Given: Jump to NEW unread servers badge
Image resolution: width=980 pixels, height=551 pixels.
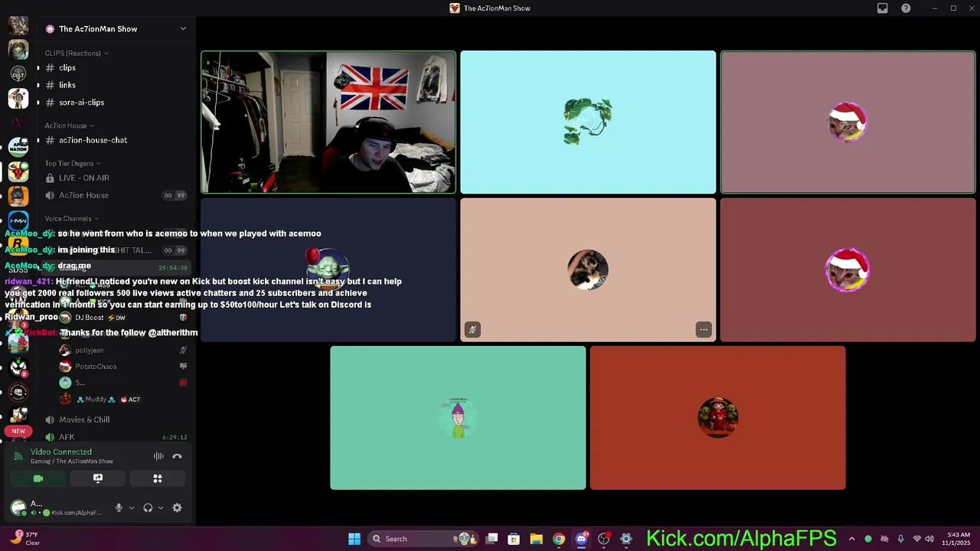Looking at the screenshot, I should pos(18,432).
